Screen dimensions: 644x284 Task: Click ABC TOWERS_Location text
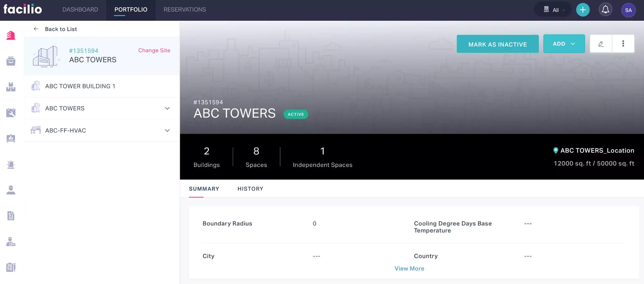click(597, 150)
